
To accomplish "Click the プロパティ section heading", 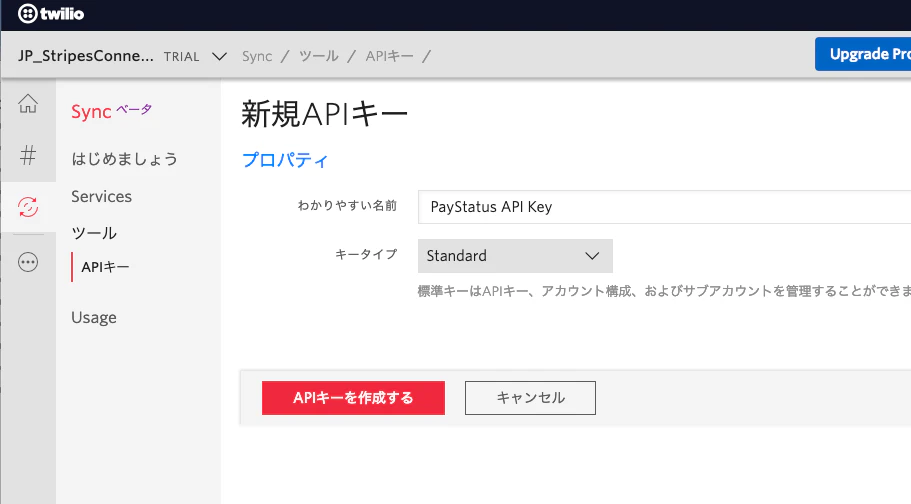I will click(285, 160).
